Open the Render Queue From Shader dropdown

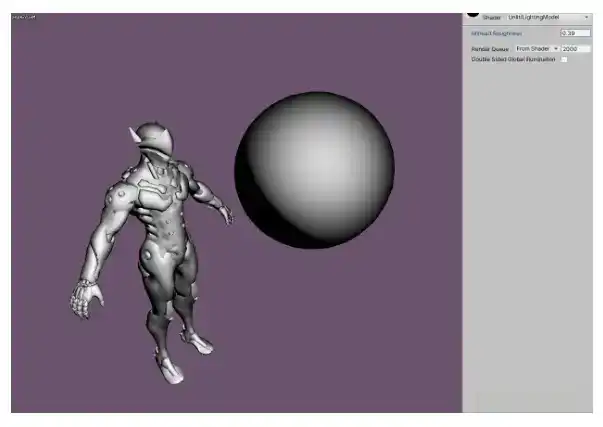(537, 49)
